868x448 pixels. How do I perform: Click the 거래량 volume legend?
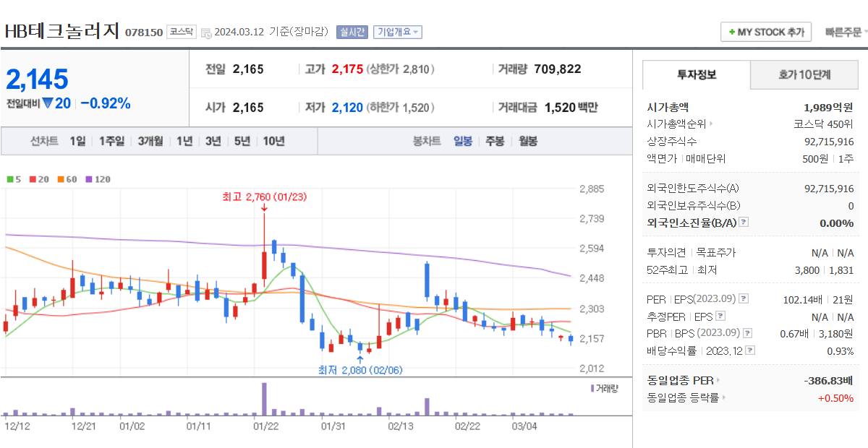tap(605, 388)
